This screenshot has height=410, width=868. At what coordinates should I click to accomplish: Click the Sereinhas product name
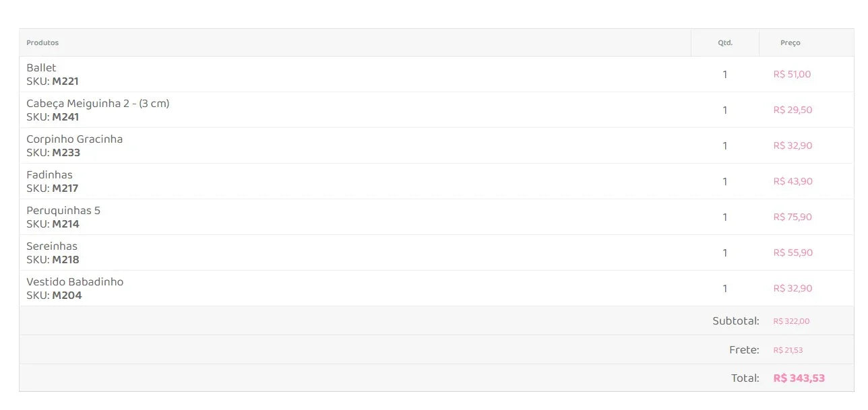click(x=52, y=246)
